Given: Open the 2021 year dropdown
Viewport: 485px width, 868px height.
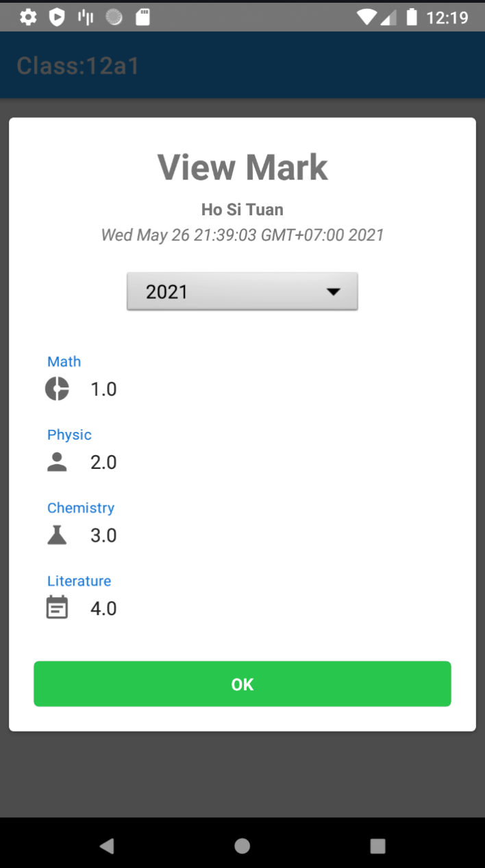Looking at the screenshot, I should coord(242,291).
